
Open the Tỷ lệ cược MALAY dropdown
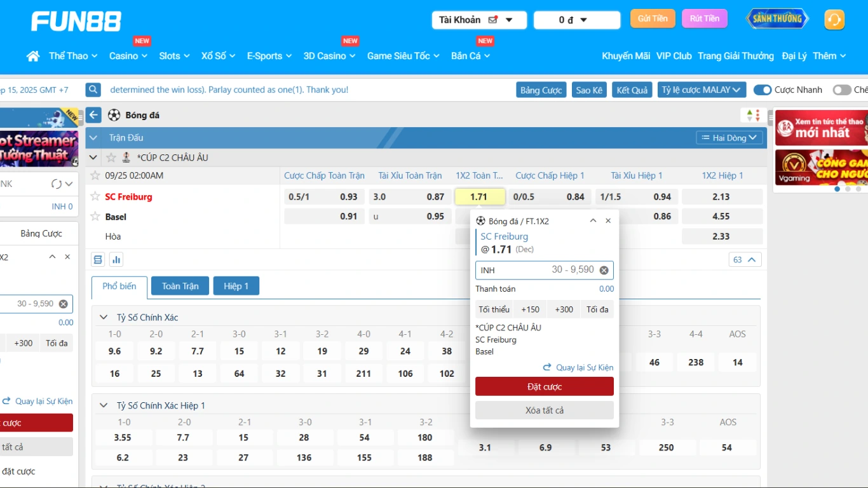(x=701, y=90)
